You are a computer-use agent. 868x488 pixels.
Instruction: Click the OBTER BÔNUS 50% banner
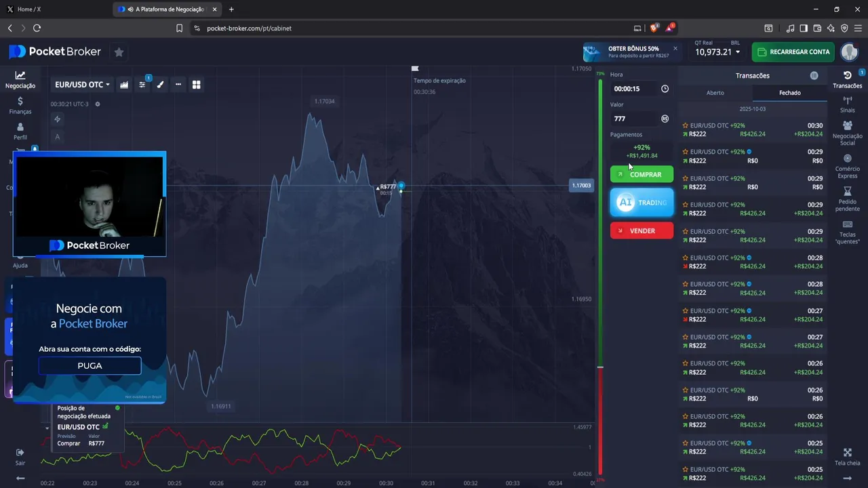[x=631, y=52]
